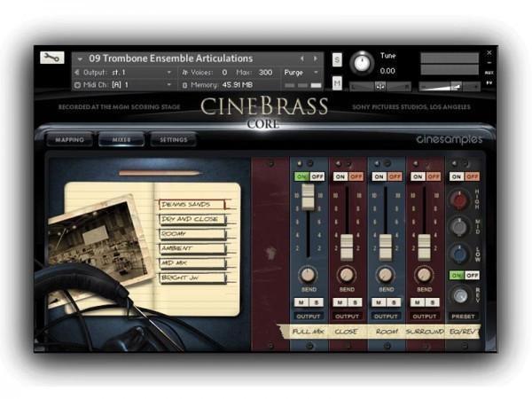Adjust the Tune knob
Image resolution: width=532 pixels, height=399 pixels.
(x=362, y=63)
